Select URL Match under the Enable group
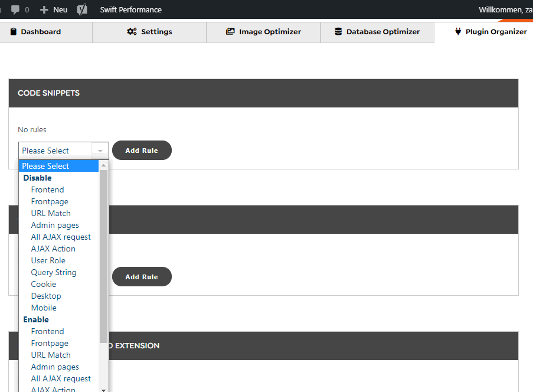533x392 pixels. tap(50, 355)
